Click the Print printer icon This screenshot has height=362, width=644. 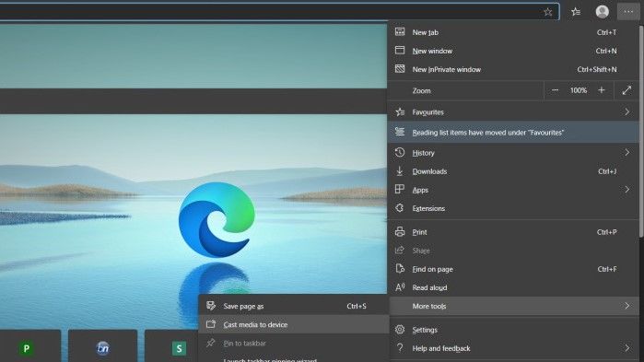(400, 232)
